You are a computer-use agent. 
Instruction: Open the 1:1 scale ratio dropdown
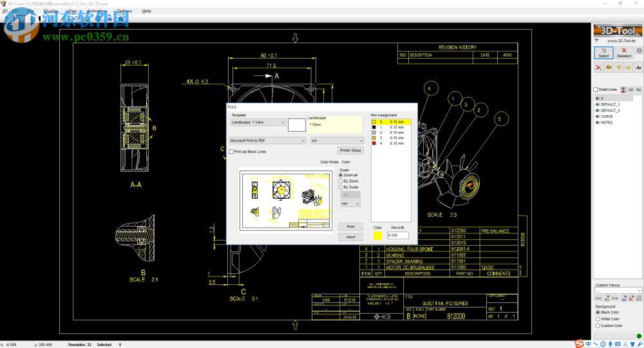350,195
